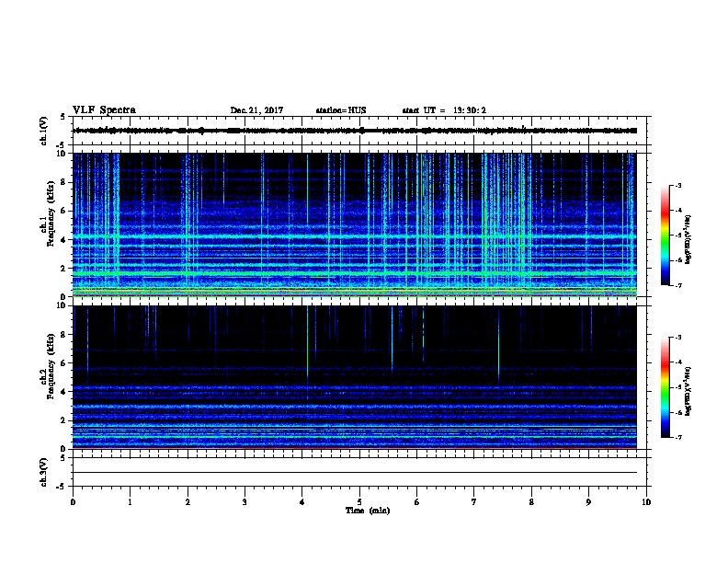The height and width of the screenshot is (563, 728).
Task: Click time-axis tick label '5'
Action: tap(359, 501)
